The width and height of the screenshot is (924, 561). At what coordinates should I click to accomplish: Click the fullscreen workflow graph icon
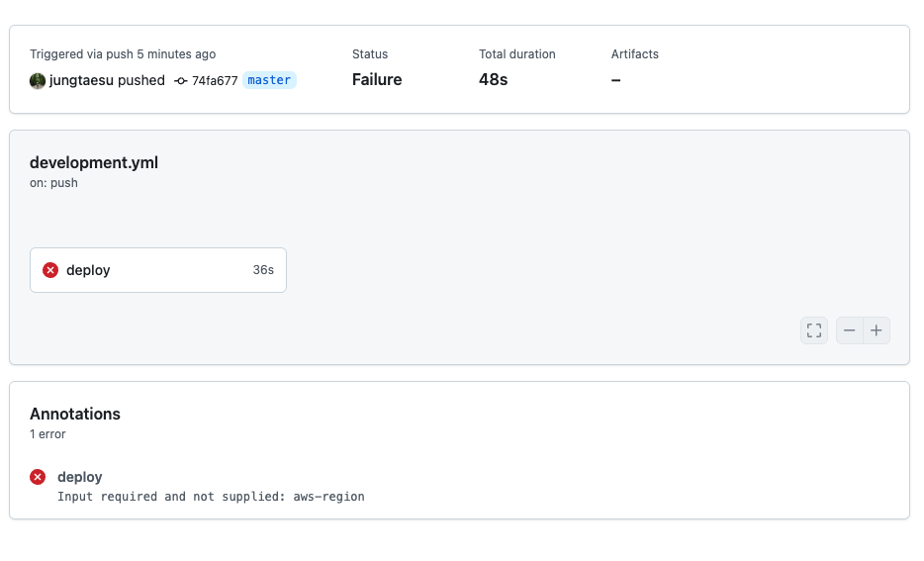(x=814, y=330)
